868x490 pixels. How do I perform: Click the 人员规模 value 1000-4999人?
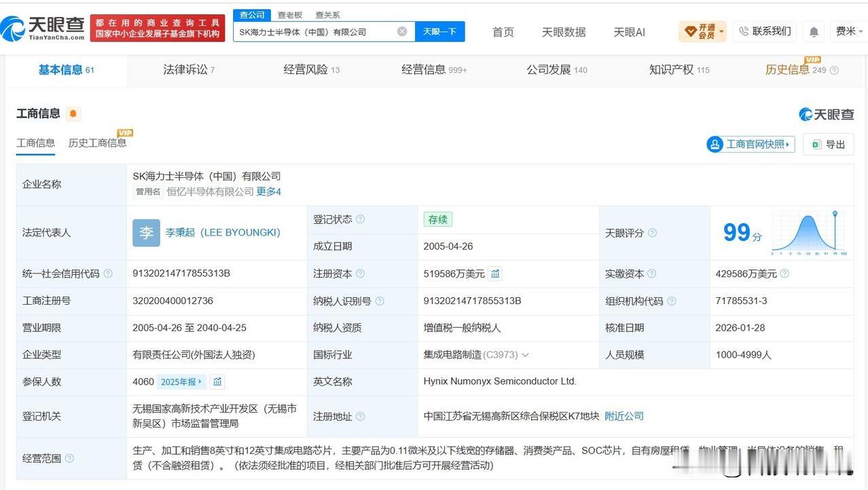743,355
